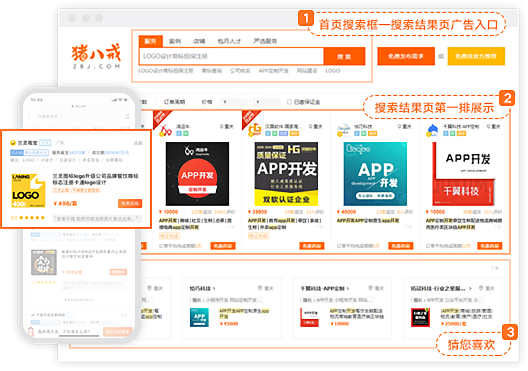This screenshot has width=528, height=371.
Task: Tap the customer service icon at phone bottom
Action: click(x=31, y=332)
